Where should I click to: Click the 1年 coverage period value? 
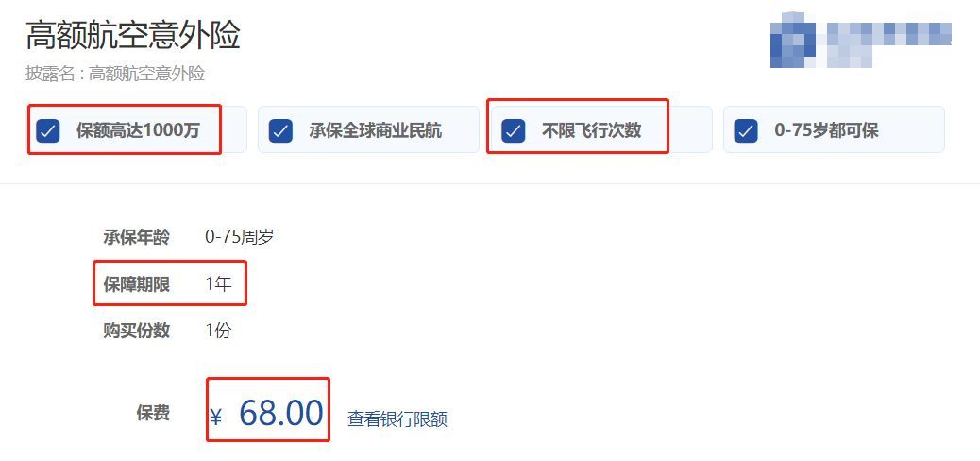218,284
